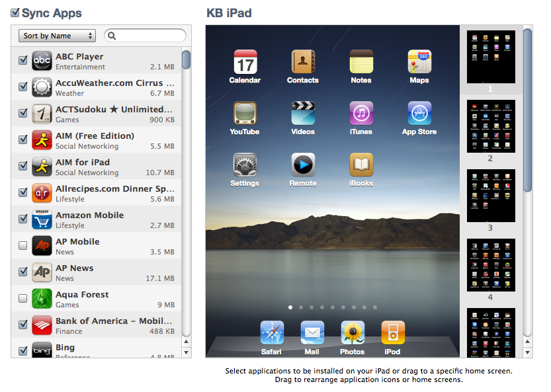Viewport: 551px width, 392px height.
Task: Click the Amazon Mobile cart icon
Action: tap(42, 219)
